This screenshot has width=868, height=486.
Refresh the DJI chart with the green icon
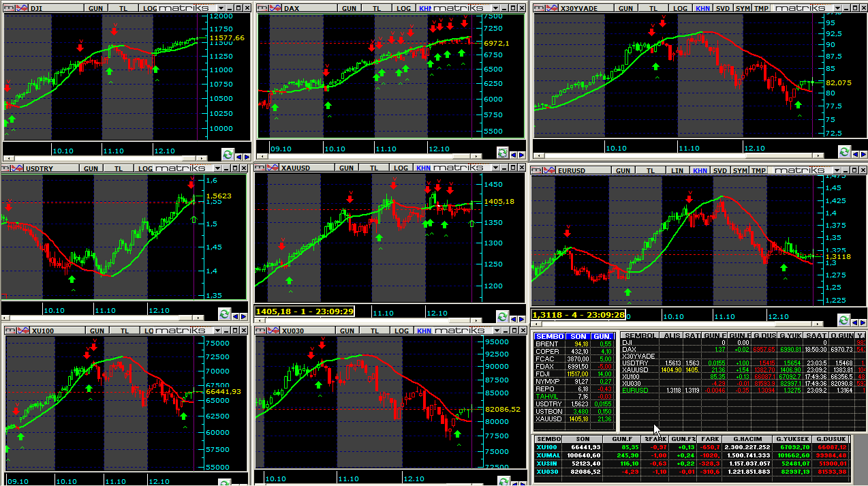tap(228, 154)
